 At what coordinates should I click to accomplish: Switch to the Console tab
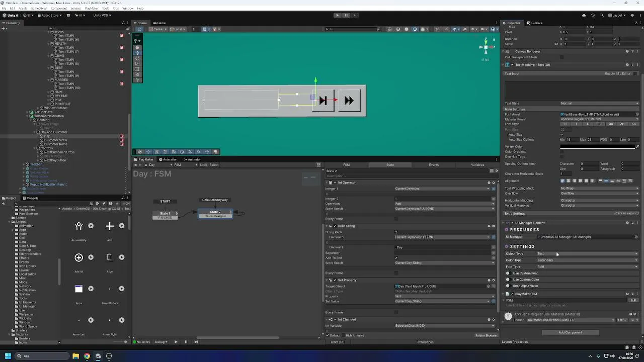[31, 198]
